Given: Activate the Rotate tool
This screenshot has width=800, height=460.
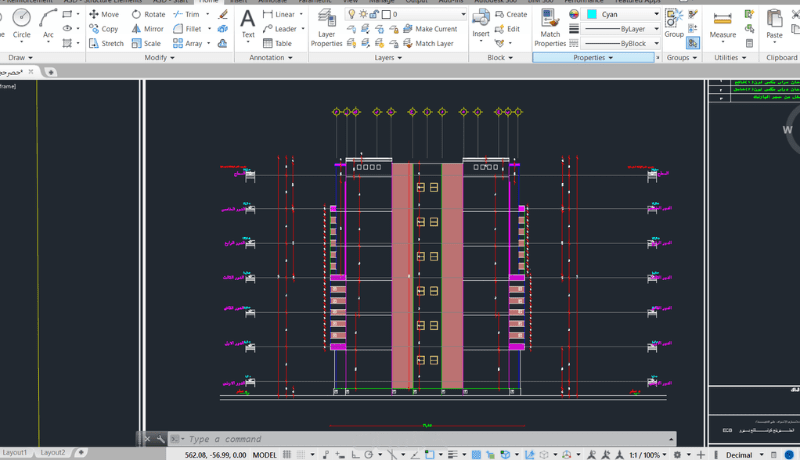Looking at the screenshot, I should click(x=148, y=14).
